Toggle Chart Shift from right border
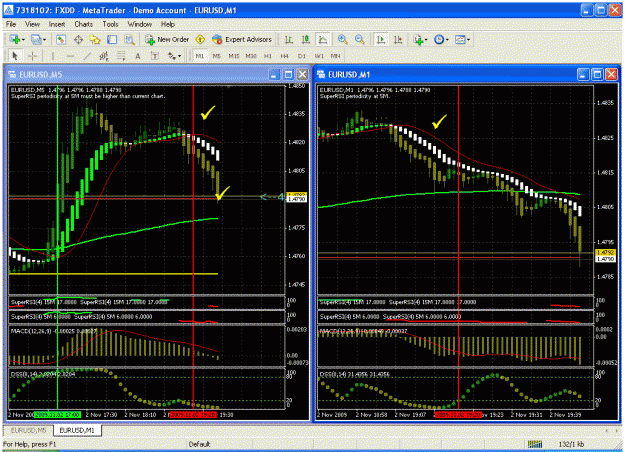Viewport: 625px width, 452px height. tap(398, 39)
